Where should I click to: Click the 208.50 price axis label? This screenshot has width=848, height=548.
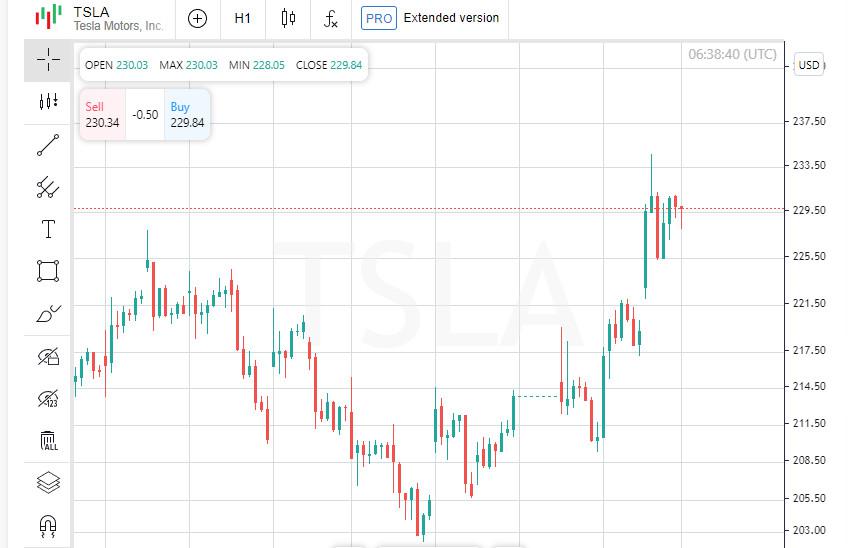click(x=809, y=460)
